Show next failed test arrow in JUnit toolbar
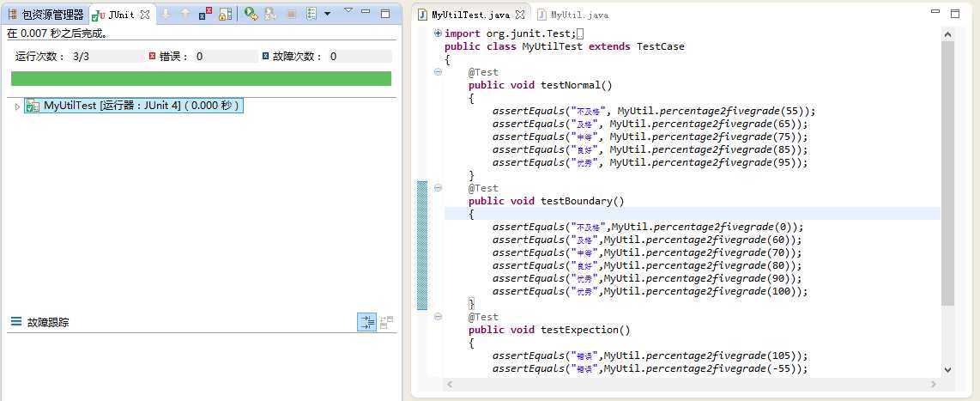Viewport: 980px width, 401px height. coord(165,14)
